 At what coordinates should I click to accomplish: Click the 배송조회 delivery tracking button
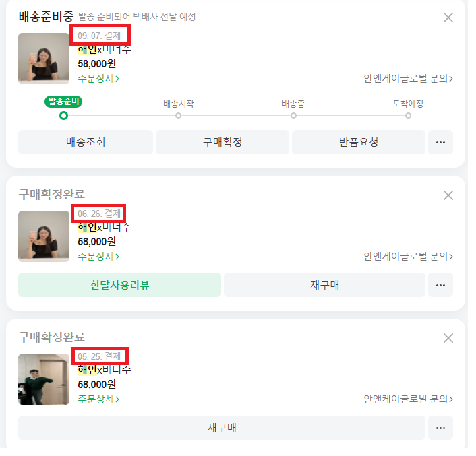pos(86,142)
